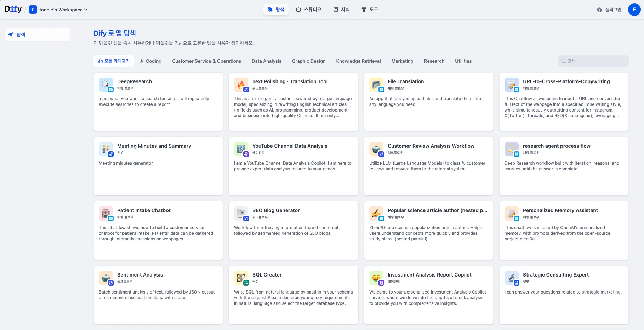
Task: Click the Sentiment Analysis robot icon
Action: 106,278
